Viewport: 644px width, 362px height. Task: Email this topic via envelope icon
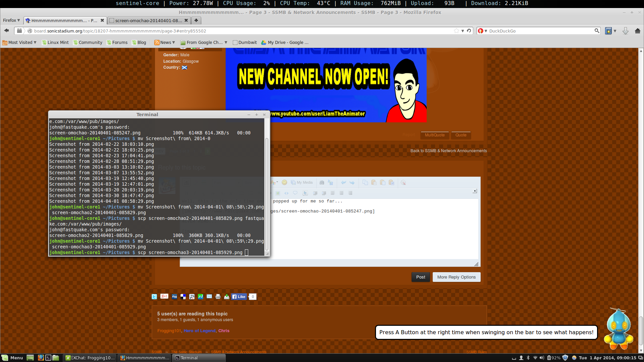tap(209, 297)
